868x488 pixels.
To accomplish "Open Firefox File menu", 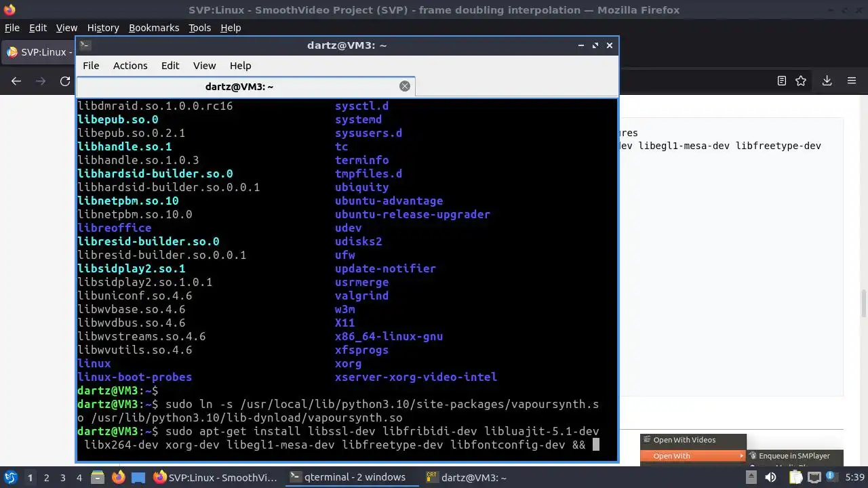I will tap(12, 28).
